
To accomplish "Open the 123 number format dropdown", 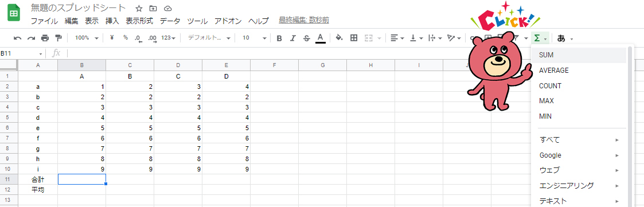I will 168,38.
